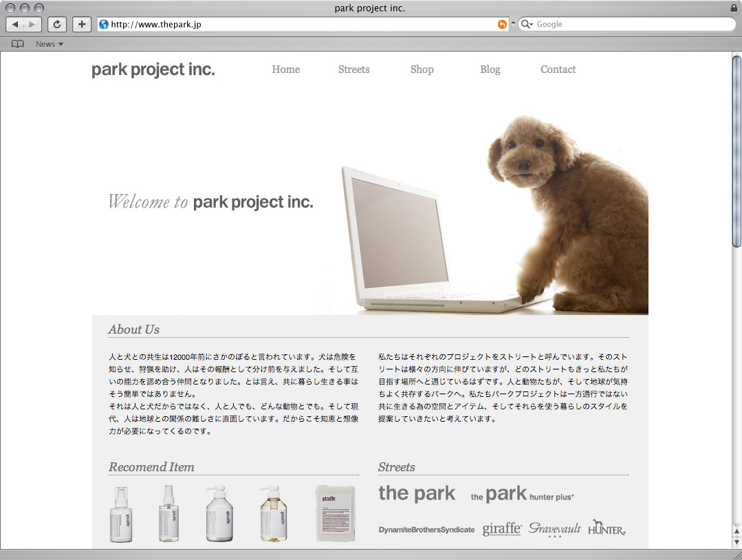The image size is (742, 560).
Task: Click the Contact navigation link
Action: (558, 69)
